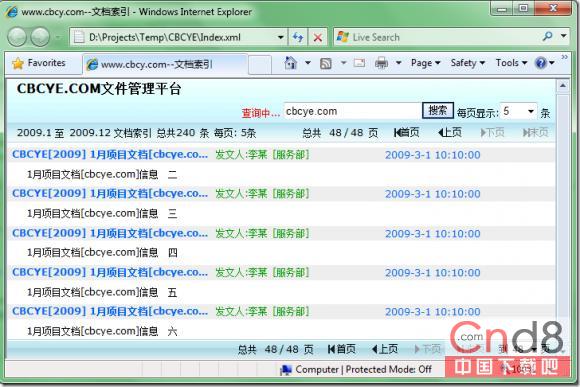Expand the Live Search options arrow
This screenshot has width=580, height=387.
pyautogui.click(x=563, y=36)
